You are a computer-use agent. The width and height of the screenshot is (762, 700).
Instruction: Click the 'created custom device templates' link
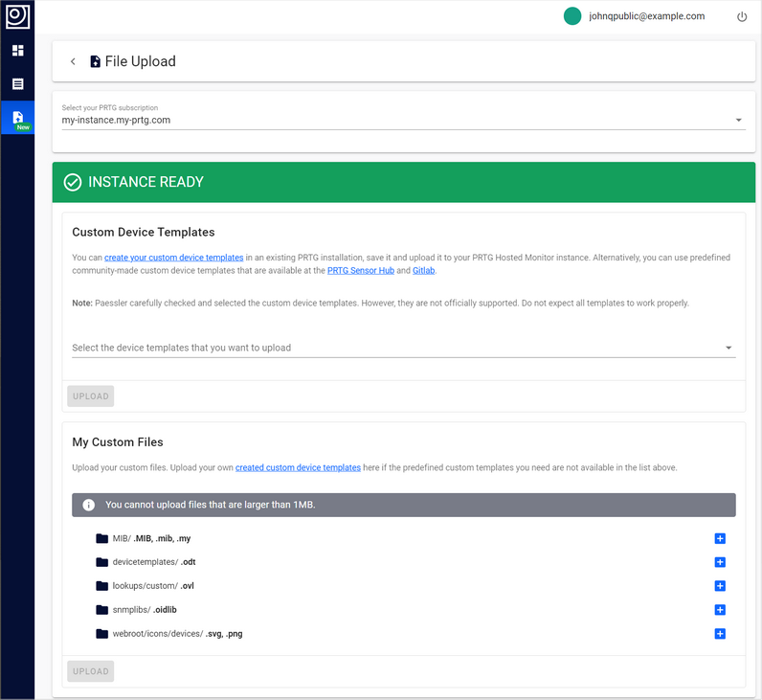tap(298, 467)
